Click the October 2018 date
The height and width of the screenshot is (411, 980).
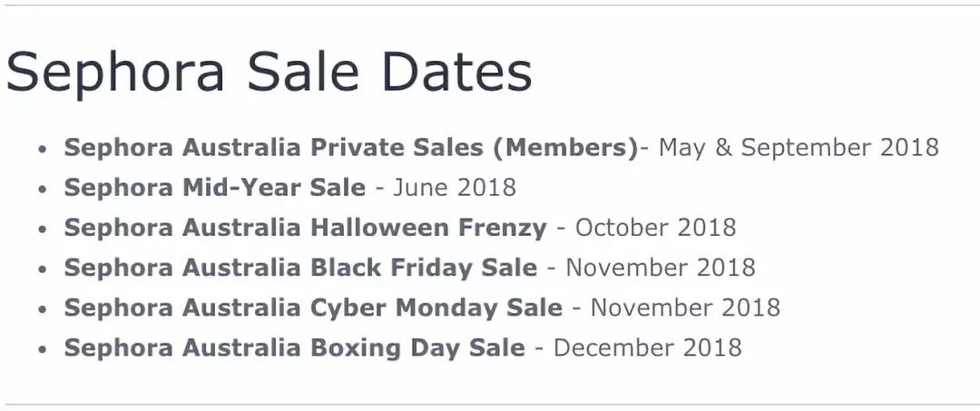pos(656,228)
